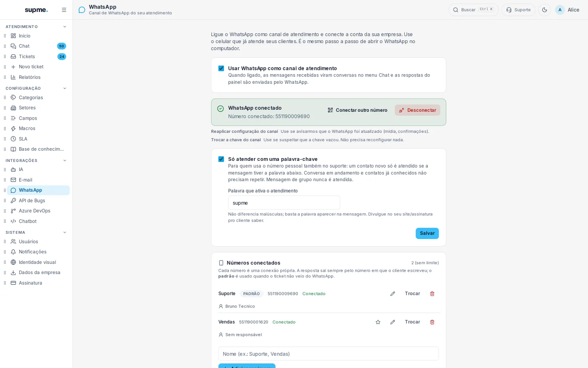Go to SLA in the sidebar
This screenshot has height=368, width=588.
[x=38, y=139]
